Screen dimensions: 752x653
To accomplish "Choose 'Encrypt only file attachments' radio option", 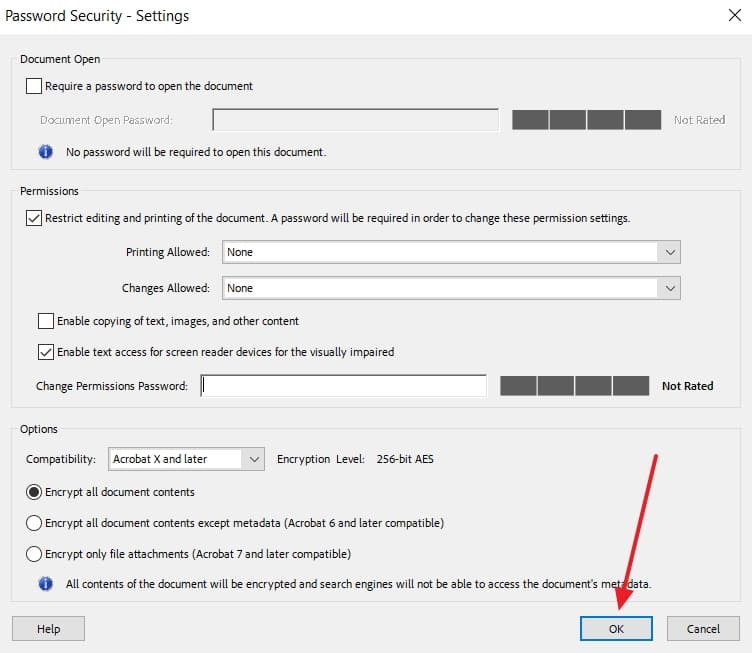I will [x=34, y=554].
